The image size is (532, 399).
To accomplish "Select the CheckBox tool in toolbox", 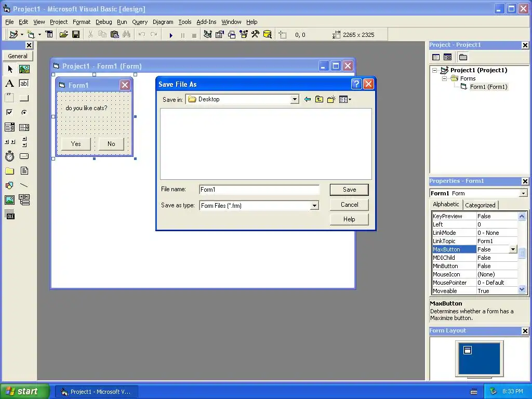I will [x=10, y=112].
